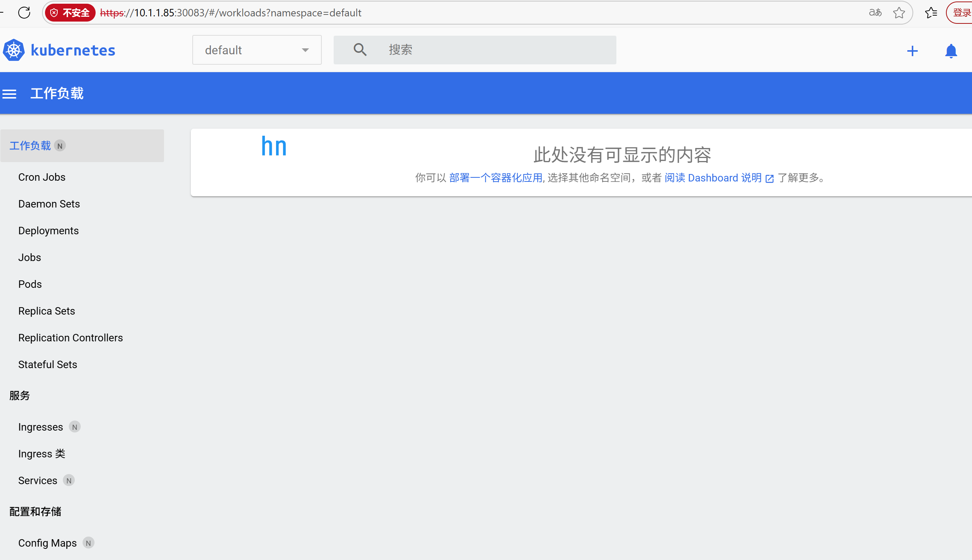The width and height of the screenshot is (972, 560).
Task: Click the 部署一个容器化应用 link
Action: pos(495,178)
